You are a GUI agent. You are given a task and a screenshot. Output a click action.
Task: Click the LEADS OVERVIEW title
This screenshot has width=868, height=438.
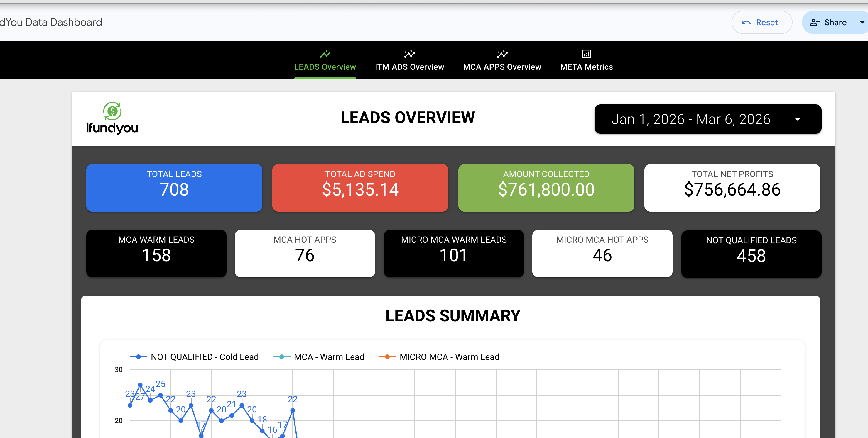[x=408, y=118]
